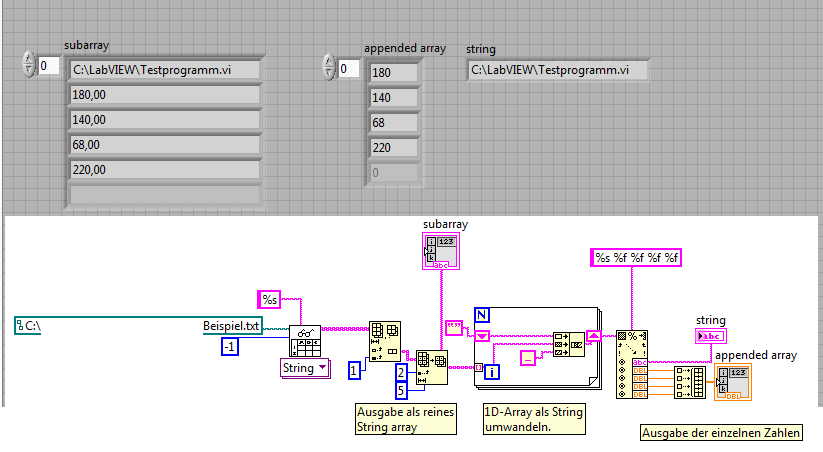Click the Read From Spreadsheet File node
The width and height of the screenshot is (823, 452).
pyautogui.click(x=305, y=341)
